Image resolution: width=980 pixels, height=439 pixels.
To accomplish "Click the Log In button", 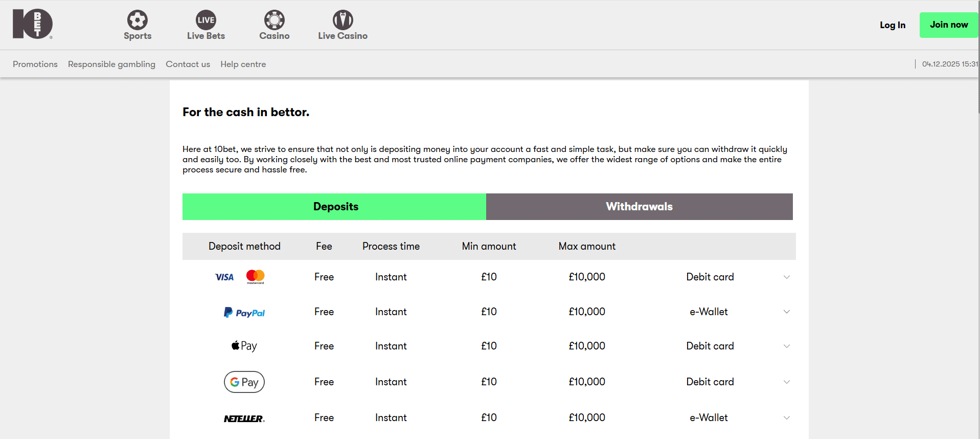I will tap(893, 25).
